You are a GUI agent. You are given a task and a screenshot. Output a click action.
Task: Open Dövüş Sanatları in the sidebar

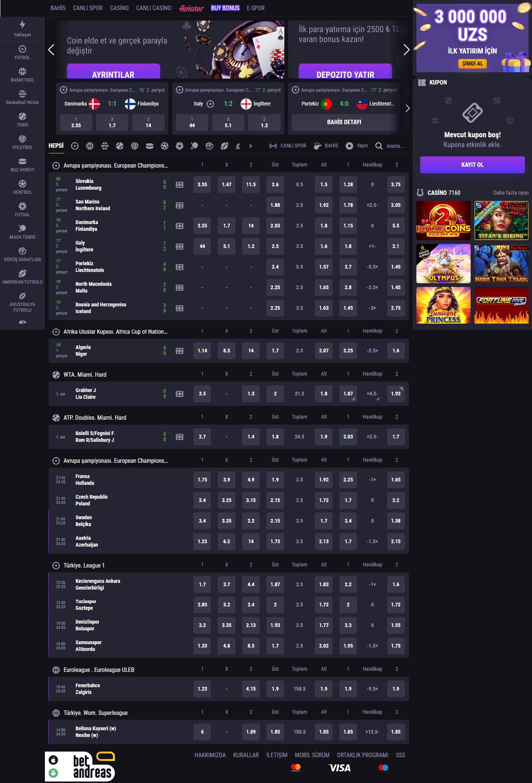pos(22,254)
